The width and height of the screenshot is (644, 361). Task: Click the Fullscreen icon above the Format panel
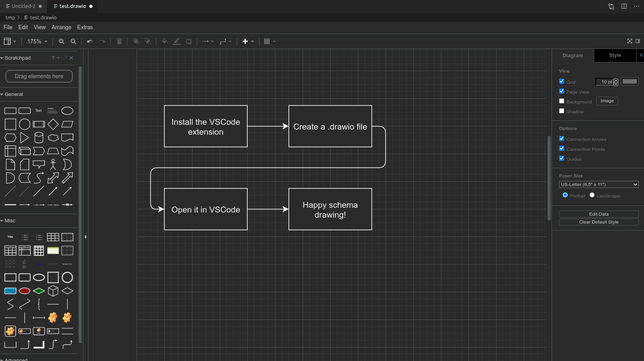[629, 41]
